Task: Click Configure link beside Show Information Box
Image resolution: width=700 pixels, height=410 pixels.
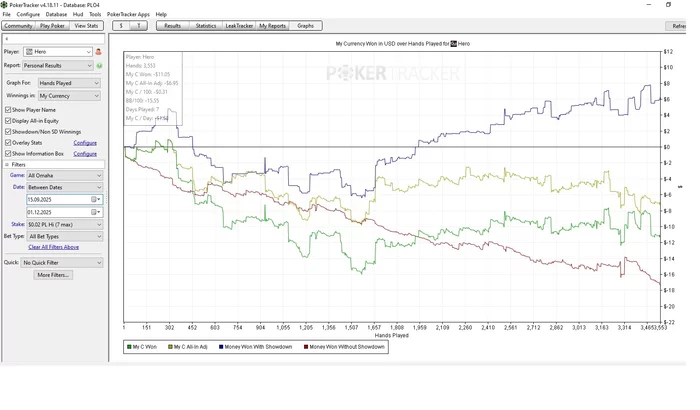Action: click(x=85, y=154)
